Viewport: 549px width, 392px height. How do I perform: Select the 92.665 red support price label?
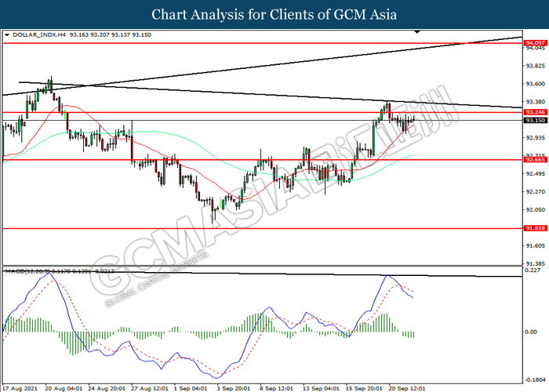[x=536, y=160]
